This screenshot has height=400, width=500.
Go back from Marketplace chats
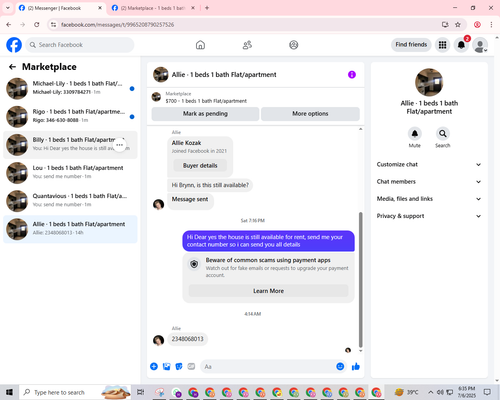tap(12, 67)
